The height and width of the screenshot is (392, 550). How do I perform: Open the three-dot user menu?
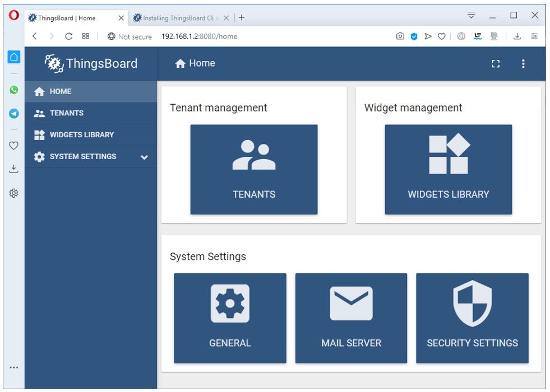[523, 64]
